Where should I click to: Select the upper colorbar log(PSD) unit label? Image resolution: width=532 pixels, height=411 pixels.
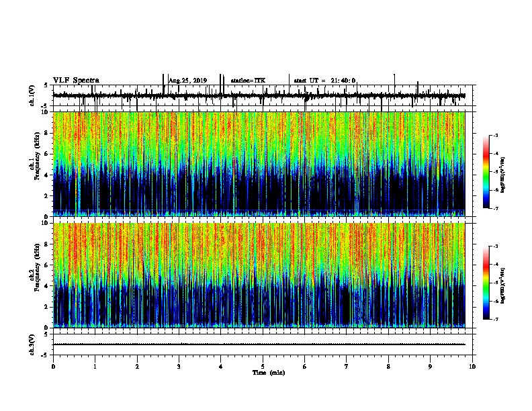(x=503, y=175)
